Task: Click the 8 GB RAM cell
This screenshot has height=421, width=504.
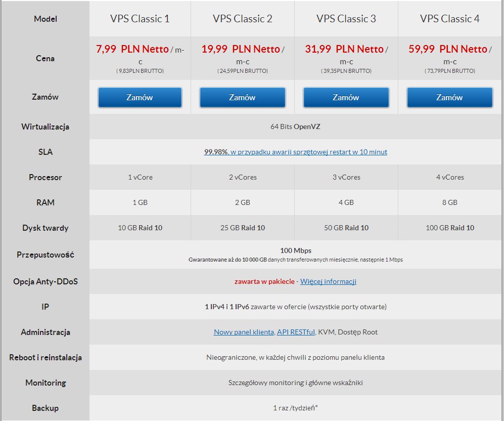Action: click(x=450, y=202)
